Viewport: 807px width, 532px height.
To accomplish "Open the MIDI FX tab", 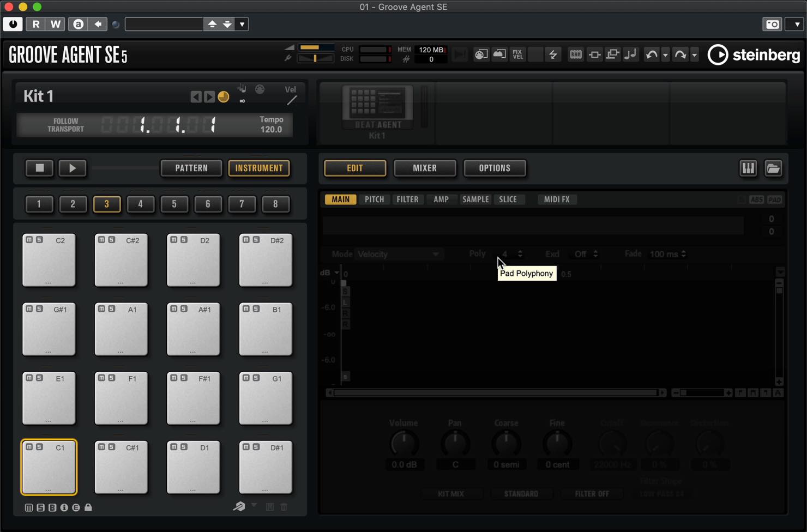I will [x=557, y=199].
